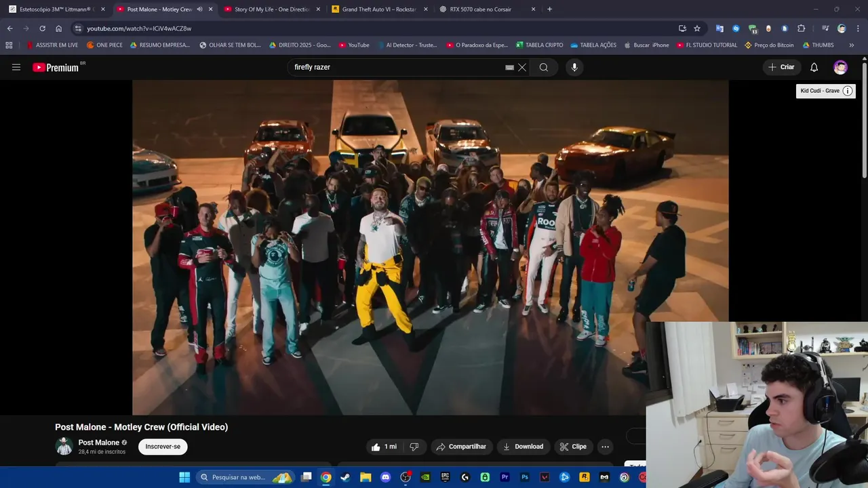Open Post Malone channel name link
Viewport: 868px width, 488px height.
click(99, 443)
